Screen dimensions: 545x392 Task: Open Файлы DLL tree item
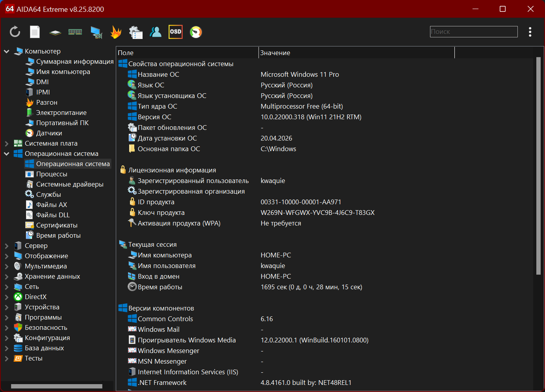48,215
